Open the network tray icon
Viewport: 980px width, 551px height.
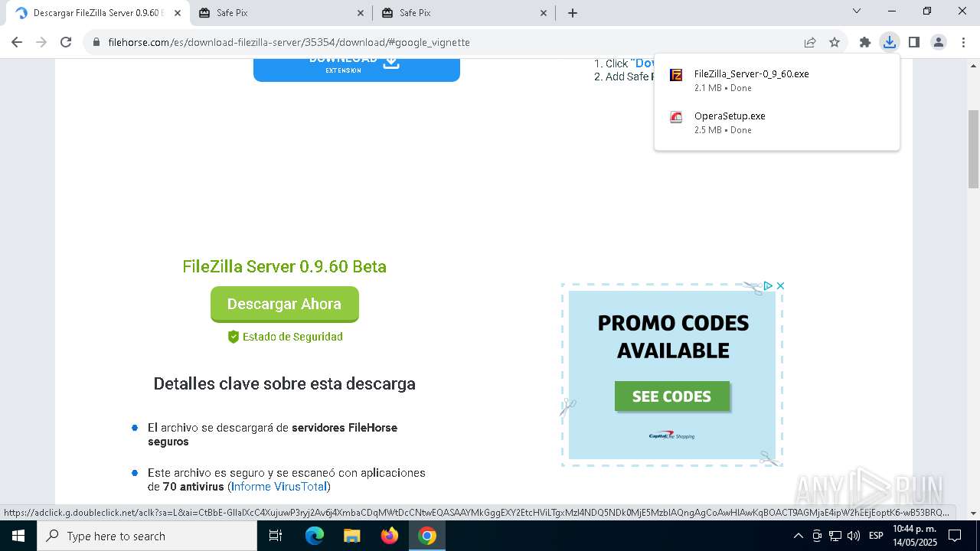point(835,536)
